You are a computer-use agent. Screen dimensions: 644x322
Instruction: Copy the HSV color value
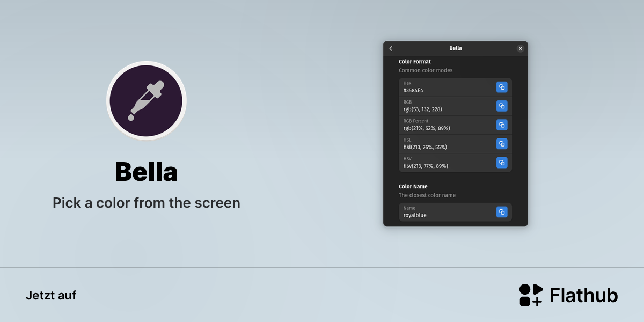pyautogui.click(x=502, y=162)
